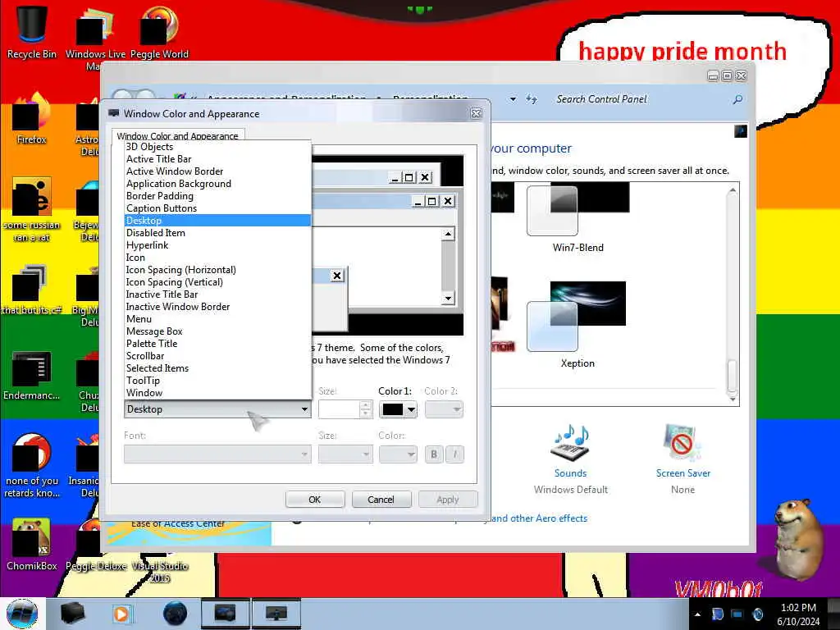The height and width of the screenshot is (630, 840).
Task: Select Hyperlink from the item list
Action: click(x=217, y=245)
